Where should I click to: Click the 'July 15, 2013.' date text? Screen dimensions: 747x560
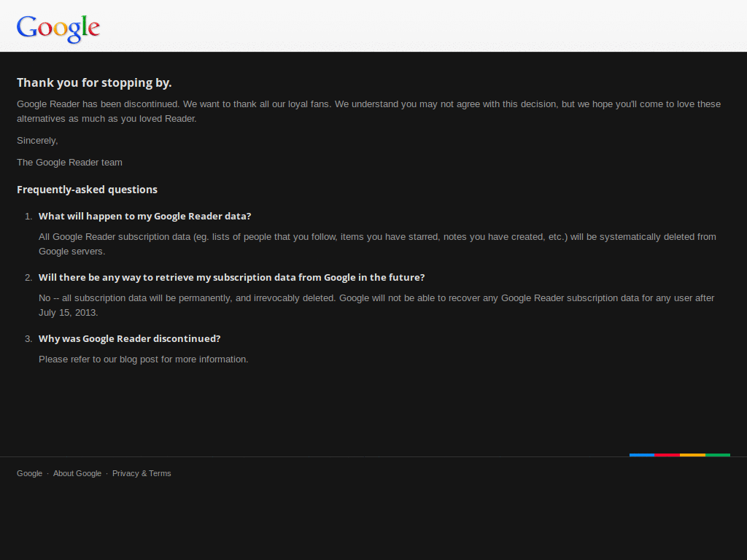click(68, 313)
